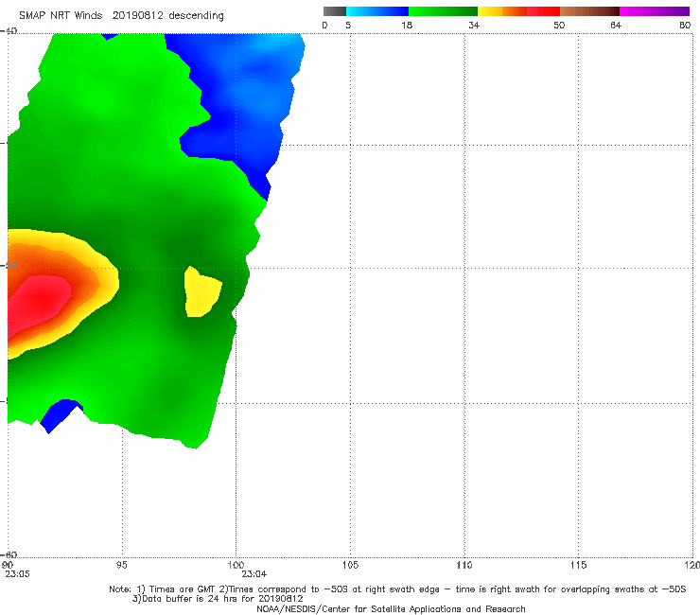Viewport: 700px width, 615px height.
Task: Click the latitude axis label '-60'
Action: tap(9, 554)
